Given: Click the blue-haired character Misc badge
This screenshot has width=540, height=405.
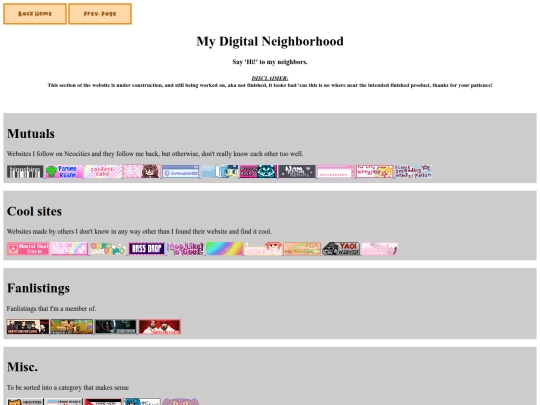Looking at the screenshot, I should pyautogui.click(x=142, y=402).
